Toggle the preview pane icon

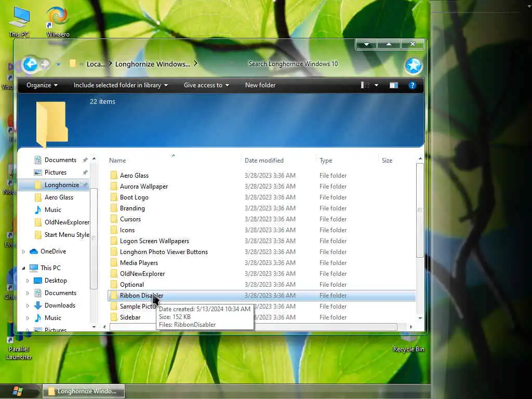click(394, 85)
